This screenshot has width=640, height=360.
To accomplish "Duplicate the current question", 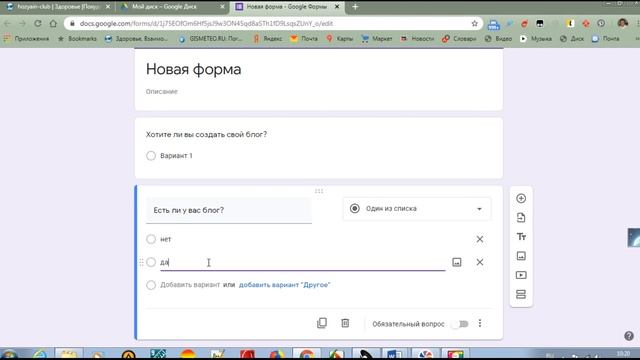I will [322, 323].
